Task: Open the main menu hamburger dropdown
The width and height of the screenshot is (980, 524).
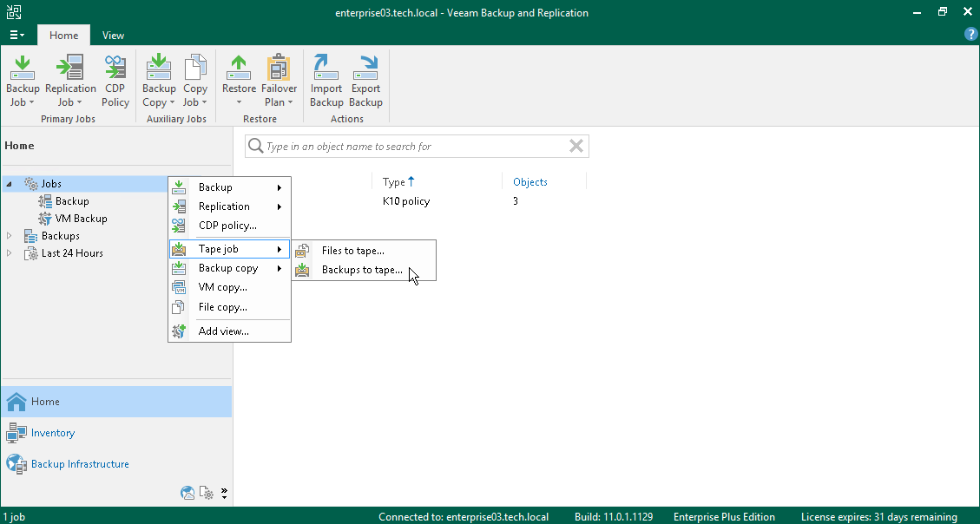Action: pos(16,35)
